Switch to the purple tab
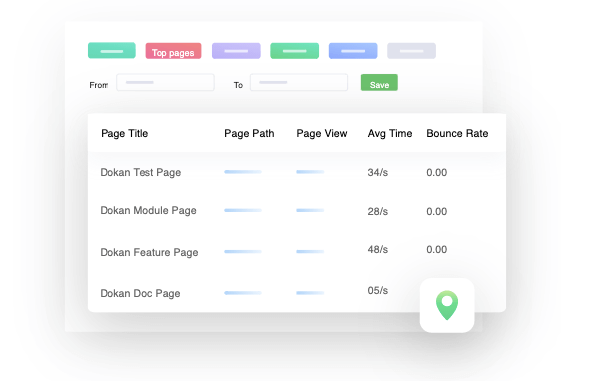 coord(236,51)
